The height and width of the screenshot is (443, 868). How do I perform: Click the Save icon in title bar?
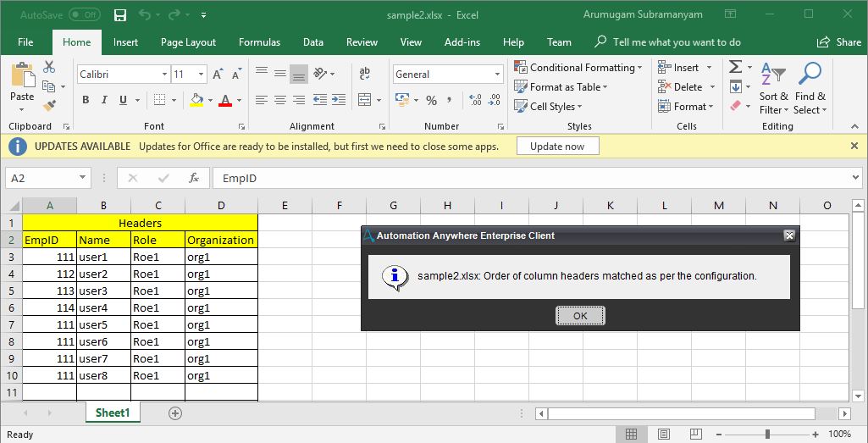point(120,15)
